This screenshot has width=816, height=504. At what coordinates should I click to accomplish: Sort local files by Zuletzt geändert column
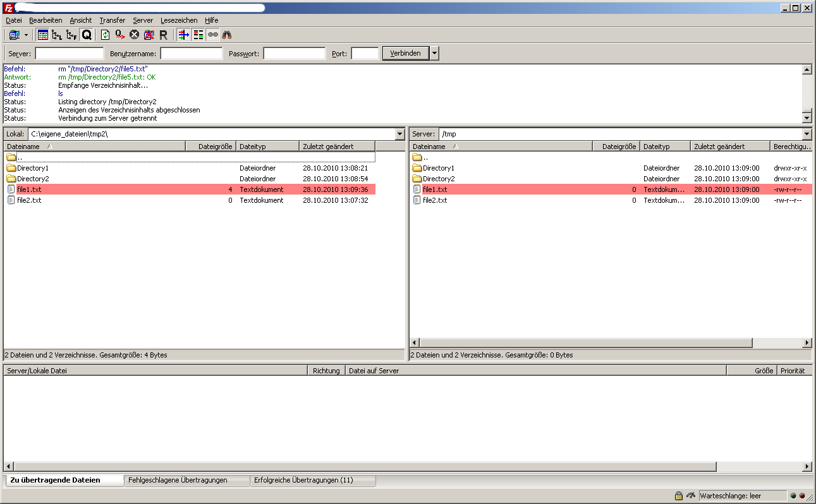click(x=338, y=147)
